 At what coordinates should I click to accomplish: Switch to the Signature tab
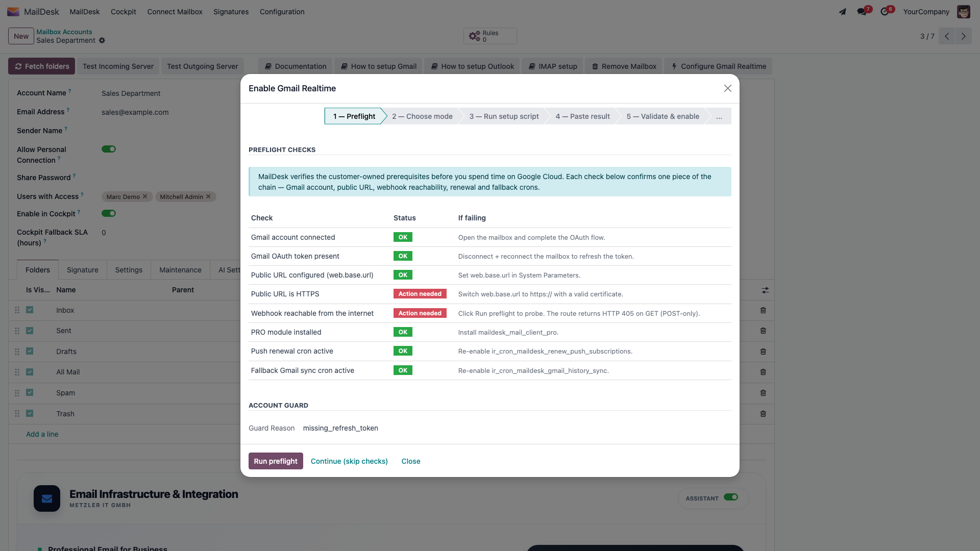pyautogui.click(x=83, y=270)
